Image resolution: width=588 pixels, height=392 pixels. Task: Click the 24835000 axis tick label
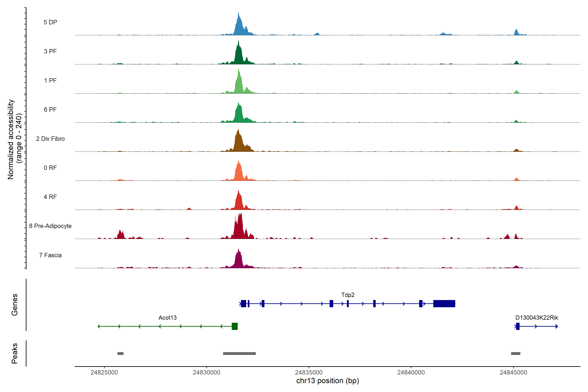309,373
